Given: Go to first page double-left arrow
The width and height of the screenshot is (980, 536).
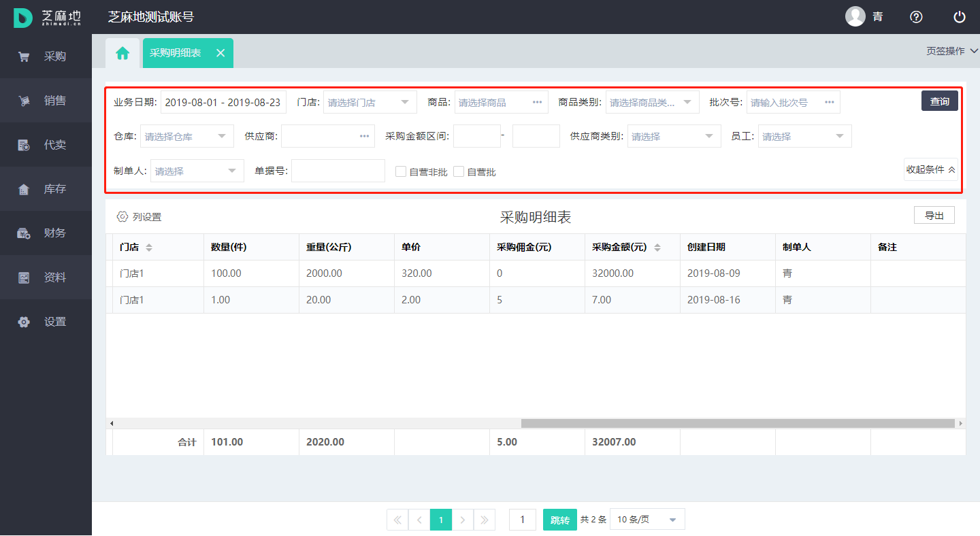Looking at the screenshot, I should point(397,520).
